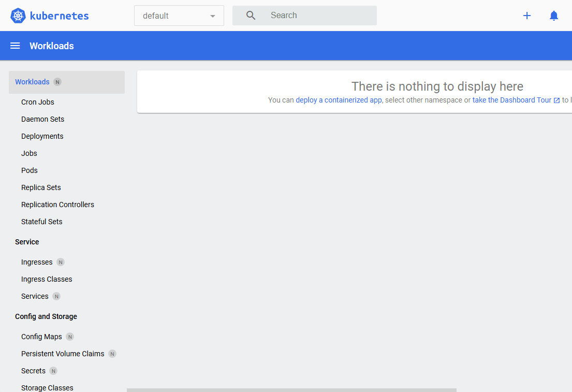This screenshot has width=572, height=392.
Task: Click the Kubernetes helm logo icon
Action: tap(18, 16)
